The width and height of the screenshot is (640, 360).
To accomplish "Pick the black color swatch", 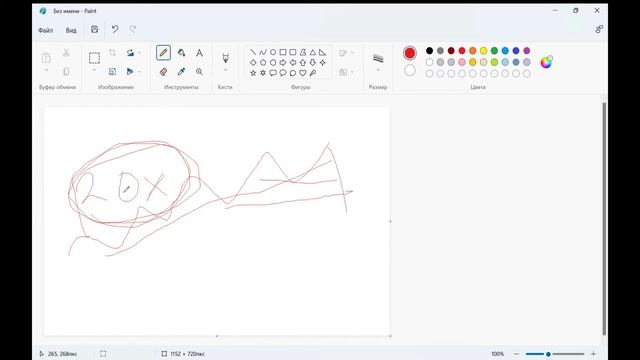I will tap(429, 51).
